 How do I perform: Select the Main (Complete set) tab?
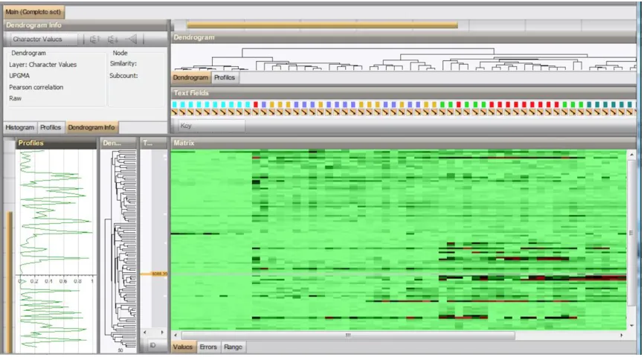(33, 12)
